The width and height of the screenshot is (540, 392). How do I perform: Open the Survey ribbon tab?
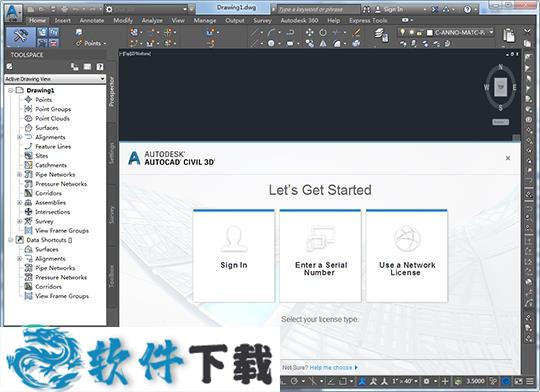coord(262,21)
